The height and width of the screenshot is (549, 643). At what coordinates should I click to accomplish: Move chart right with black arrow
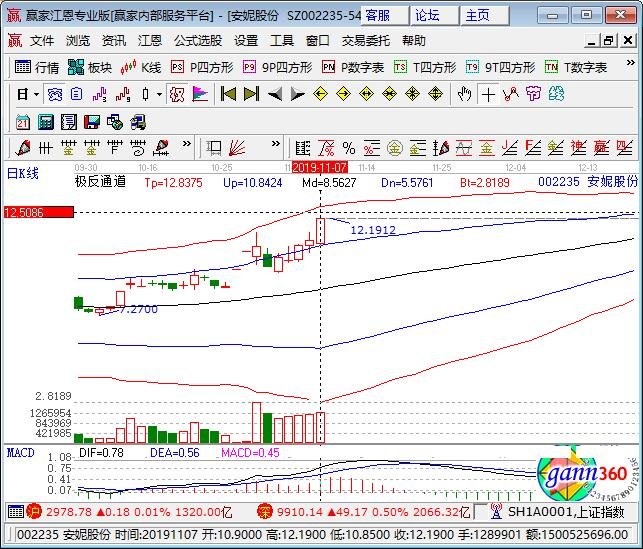point(298,95)
